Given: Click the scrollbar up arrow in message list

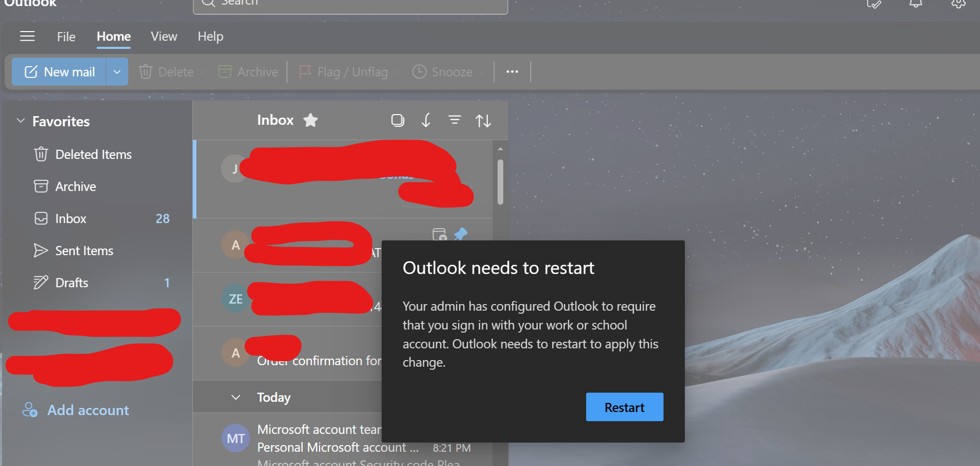Looking at the screenshot, I should (x=500, y=149).
